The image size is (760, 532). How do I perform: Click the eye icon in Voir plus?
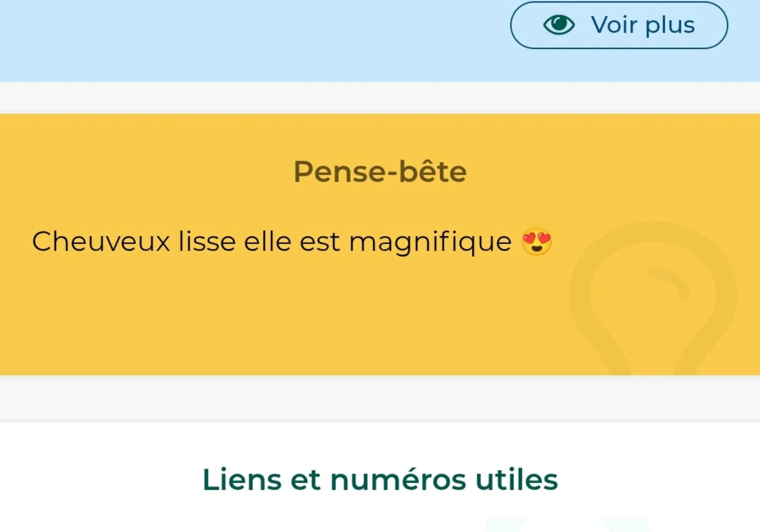(x=559, y=25)
